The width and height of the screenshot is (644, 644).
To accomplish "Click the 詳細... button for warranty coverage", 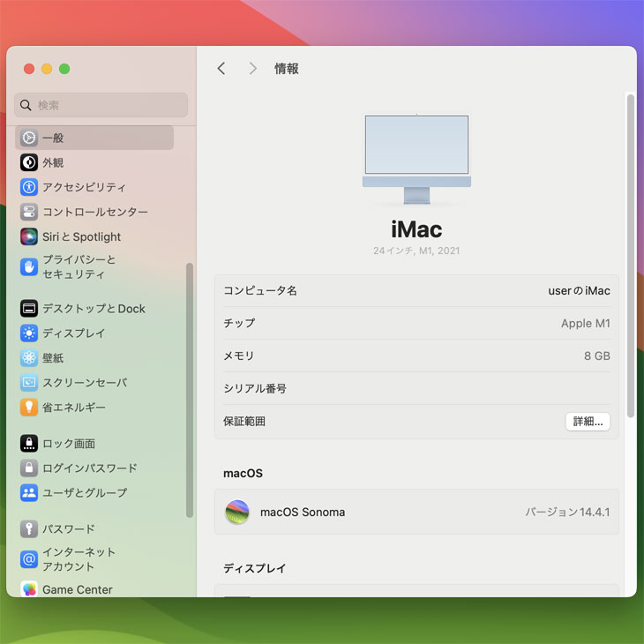I will point(588,422).
